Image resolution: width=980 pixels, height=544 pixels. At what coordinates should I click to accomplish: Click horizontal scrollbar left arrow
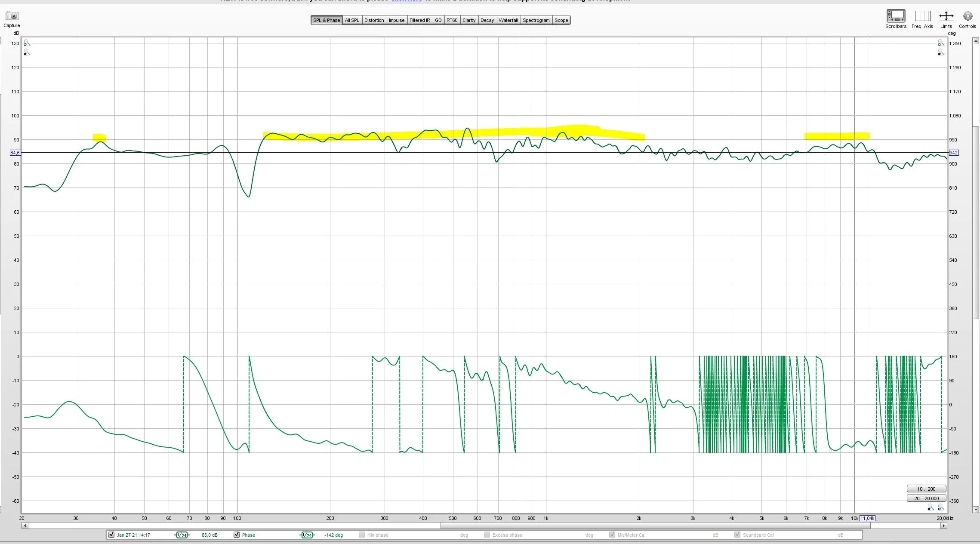tap(25, 526)
